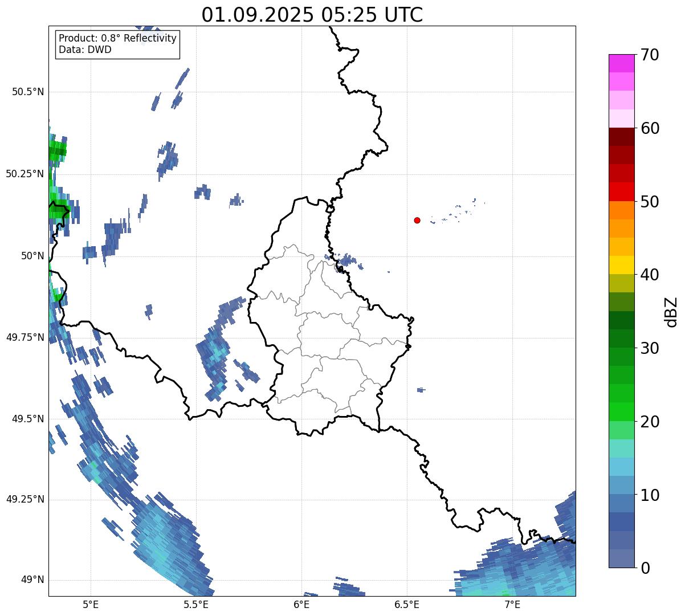This screenshot has height=616, width=685.
Task: Click the orange colorbar segment below 50
Action: click(x=621, y=210)
